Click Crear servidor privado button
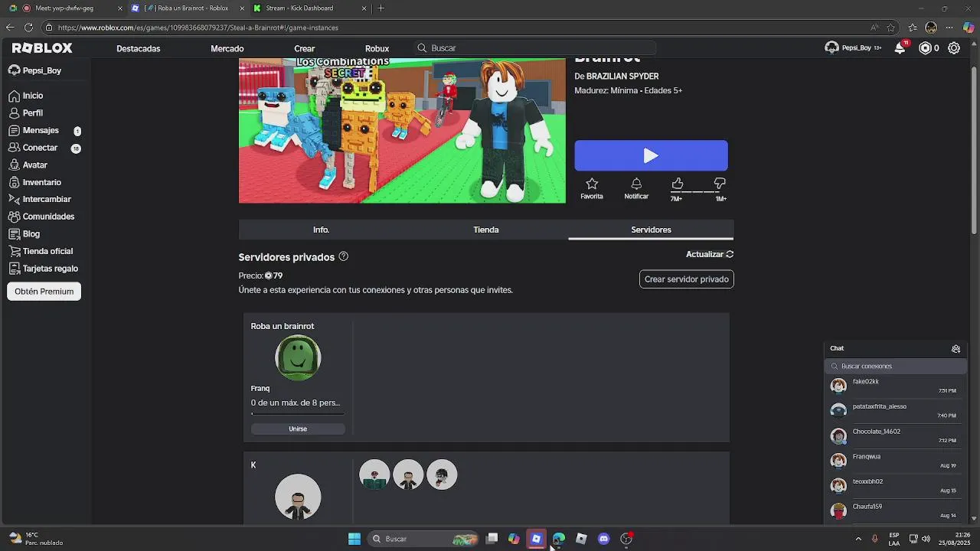 (x=687, y=279)
